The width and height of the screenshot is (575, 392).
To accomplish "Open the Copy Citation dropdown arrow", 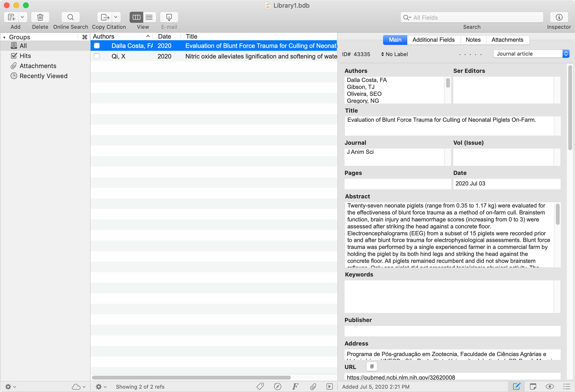I will tap(116, 17).
